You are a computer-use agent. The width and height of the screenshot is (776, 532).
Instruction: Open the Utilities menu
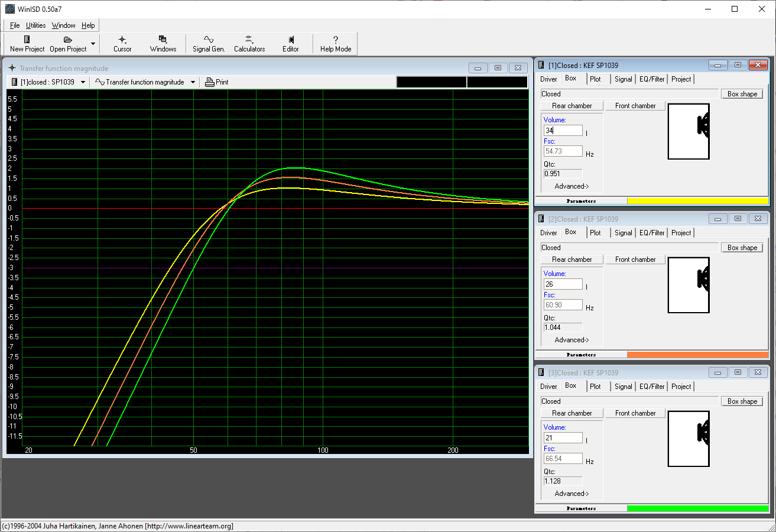(x=36, y=25)
